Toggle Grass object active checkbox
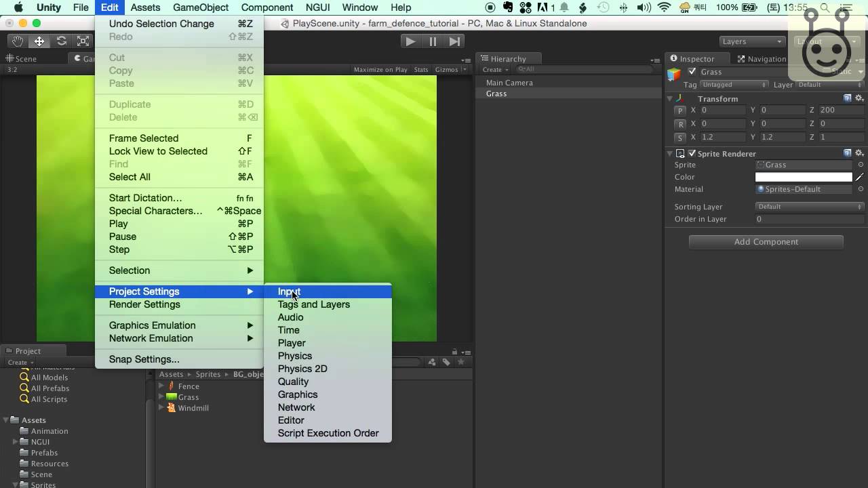 click(692, 72)
